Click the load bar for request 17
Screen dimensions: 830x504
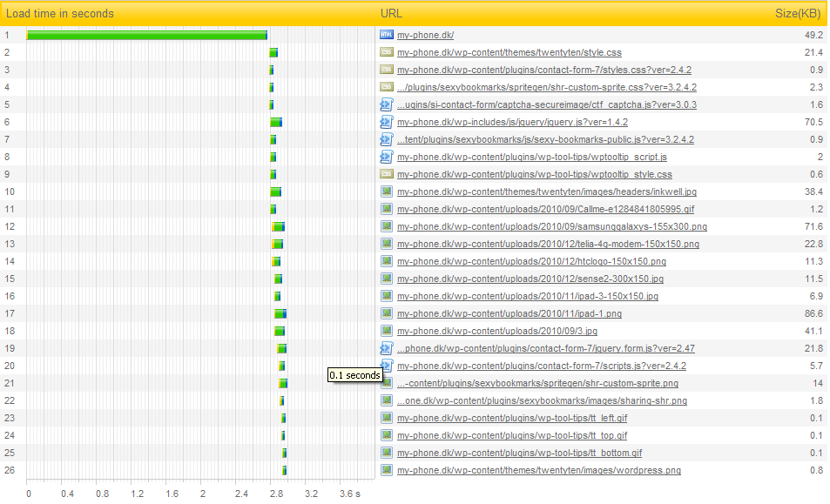click(x=280, y=314)
